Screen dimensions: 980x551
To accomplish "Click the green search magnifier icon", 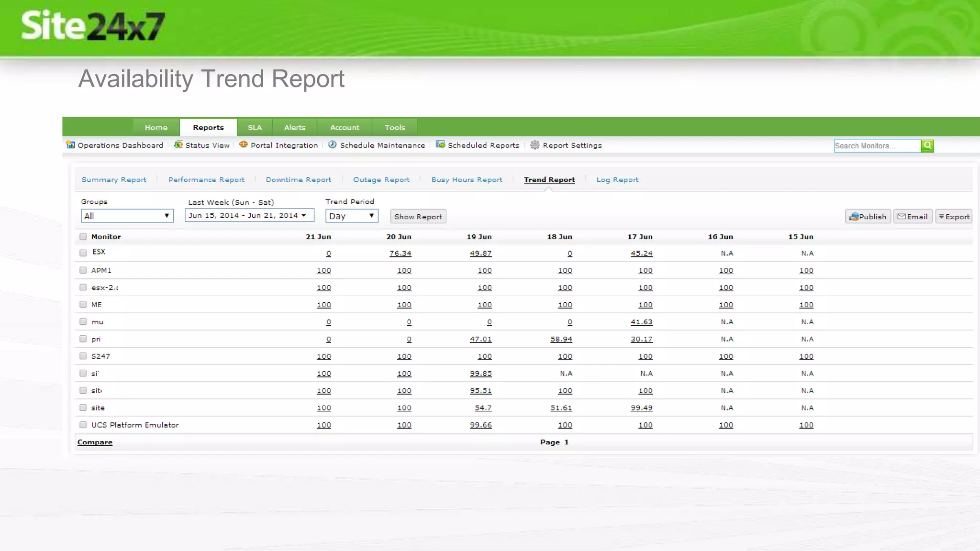I will [x=927, y=145].
